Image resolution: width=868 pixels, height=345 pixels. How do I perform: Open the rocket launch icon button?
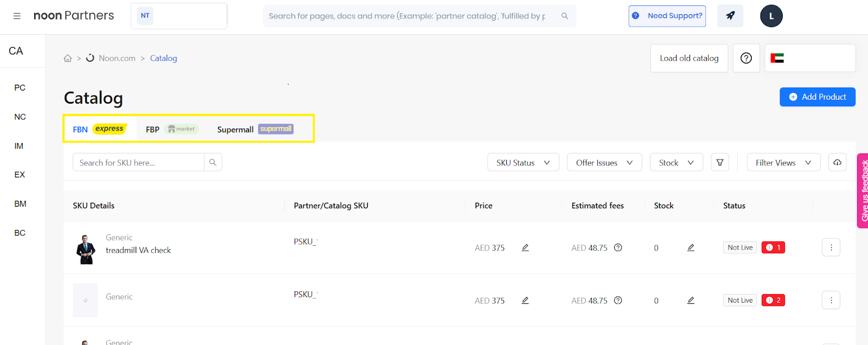coord(730,16)
